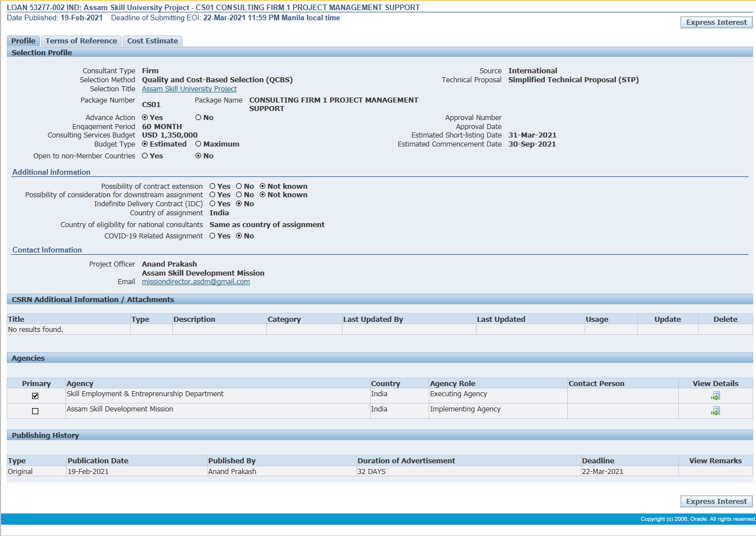Open details for Assam Skill Development Mission

(x=715, y=411)
